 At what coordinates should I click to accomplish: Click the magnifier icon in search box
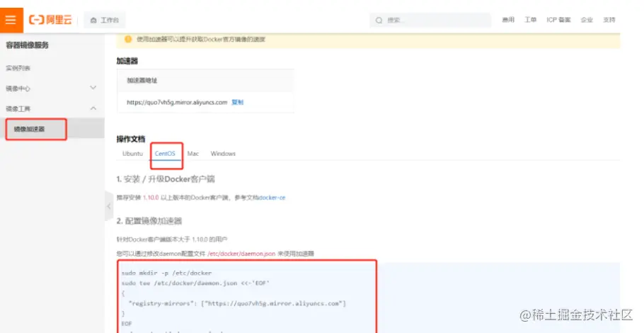pos(379,20)
